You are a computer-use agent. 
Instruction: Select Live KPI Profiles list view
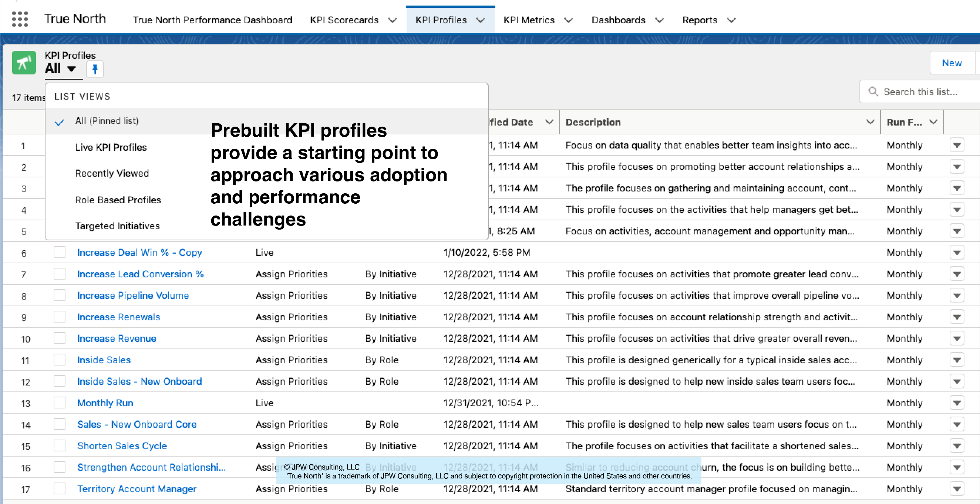point(111,147)
